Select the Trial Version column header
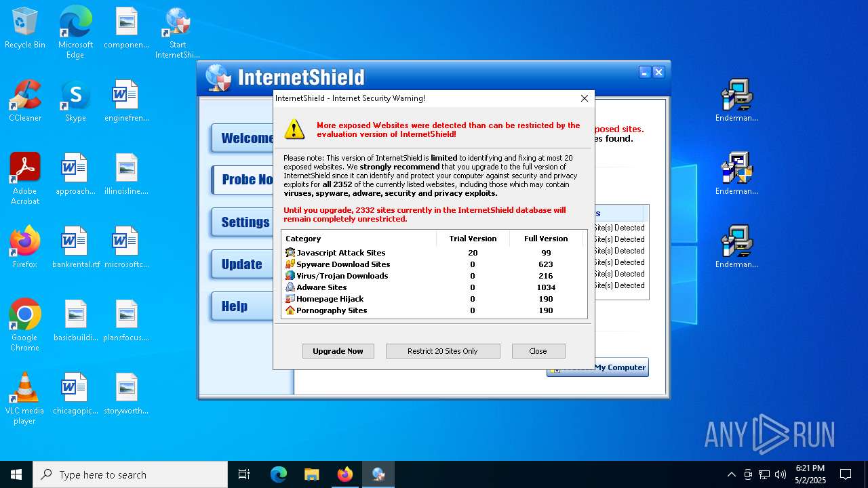 (x=473, y=239)
